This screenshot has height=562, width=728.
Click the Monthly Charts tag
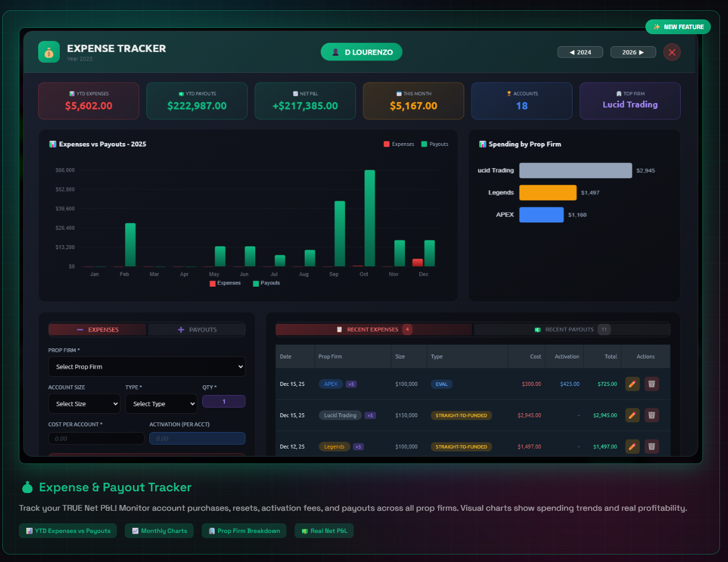pyautogui.click(x=159, y=531)
